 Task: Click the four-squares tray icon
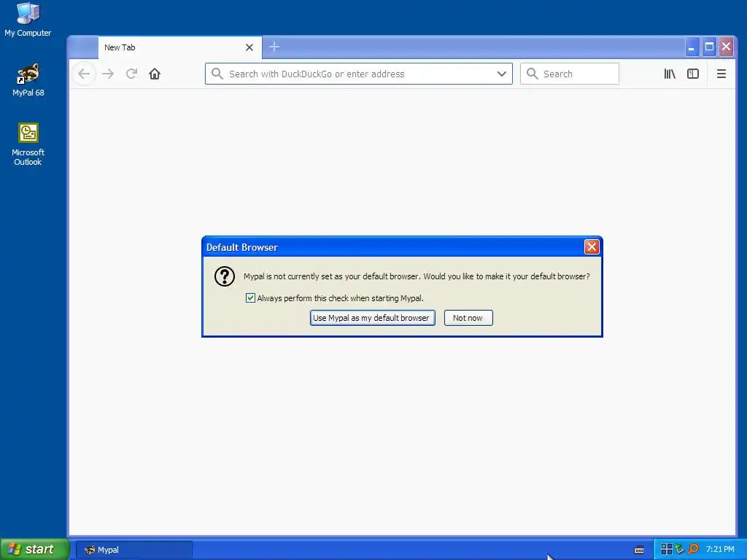coord(666,550)
